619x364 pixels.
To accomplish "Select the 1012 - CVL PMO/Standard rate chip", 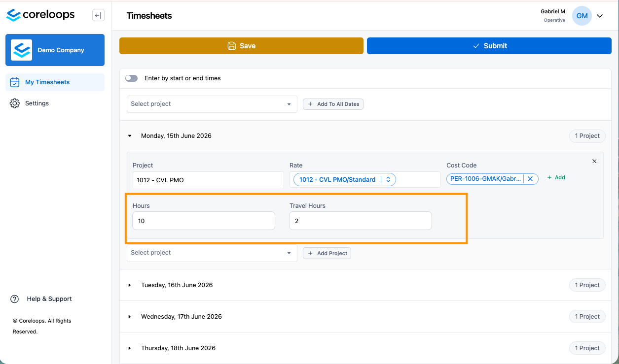I will click(x=344, y=180).
